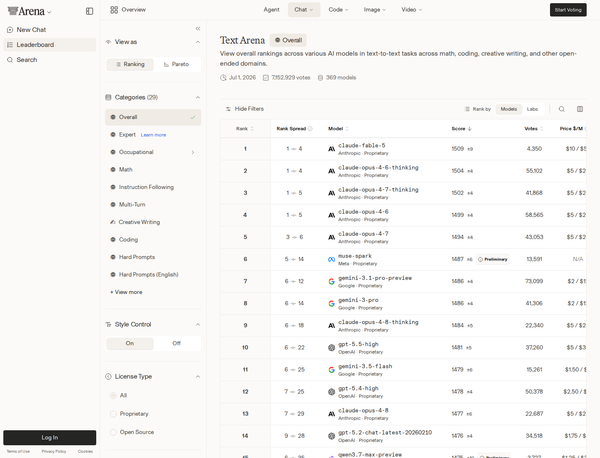Viewport: 600px width, 458px height.
Task: Click OpenAI logo for gpt-5.2-chat-latest
Action: click(331, 436)
